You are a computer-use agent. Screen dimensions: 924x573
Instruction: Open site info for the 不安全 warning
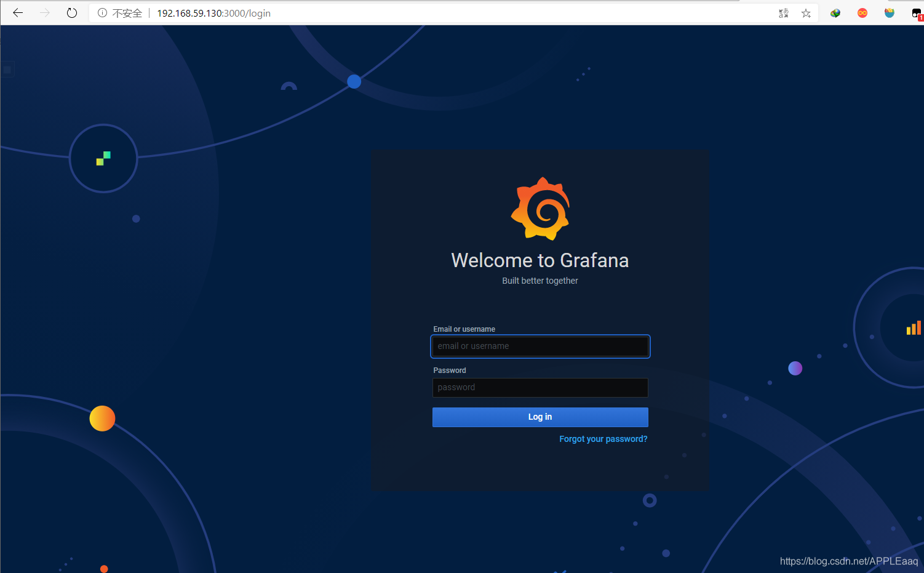120,13
